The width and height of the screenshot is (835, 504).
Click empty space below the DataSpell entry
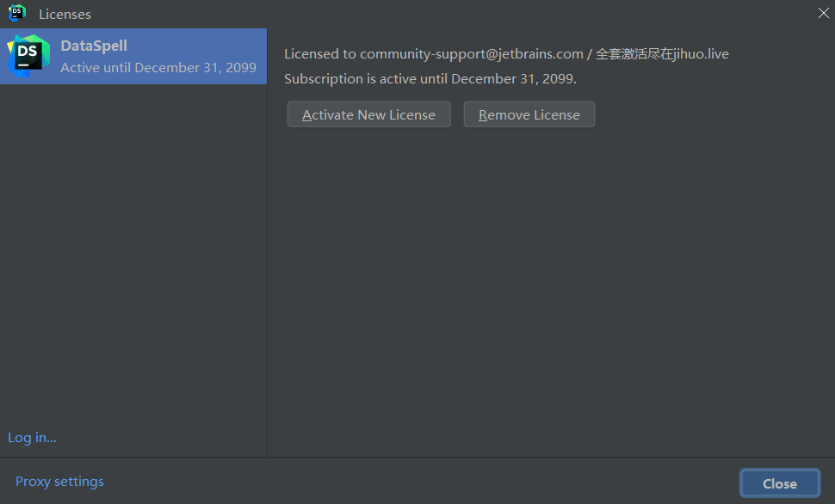click(x=133, y=258)
